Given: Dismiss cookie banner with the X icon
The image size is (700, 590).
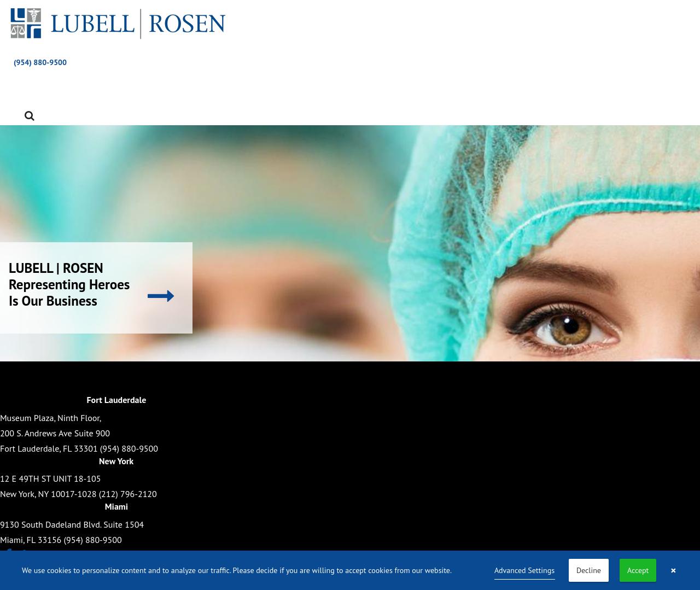Looking at the screenshot, I should click(x=673, y=570).
